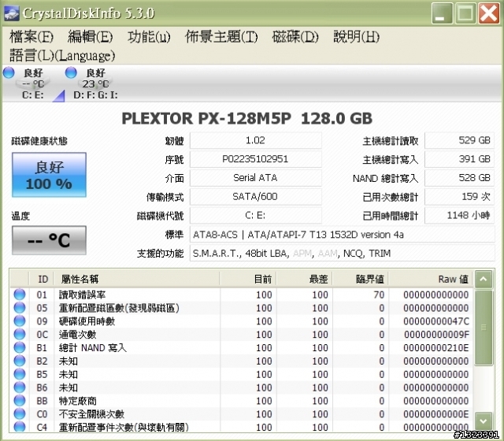Image resolution: width=504 pixels, height=441 pixels.
Task: Select the 通電次數 attribute row
Action: (242, 334)
